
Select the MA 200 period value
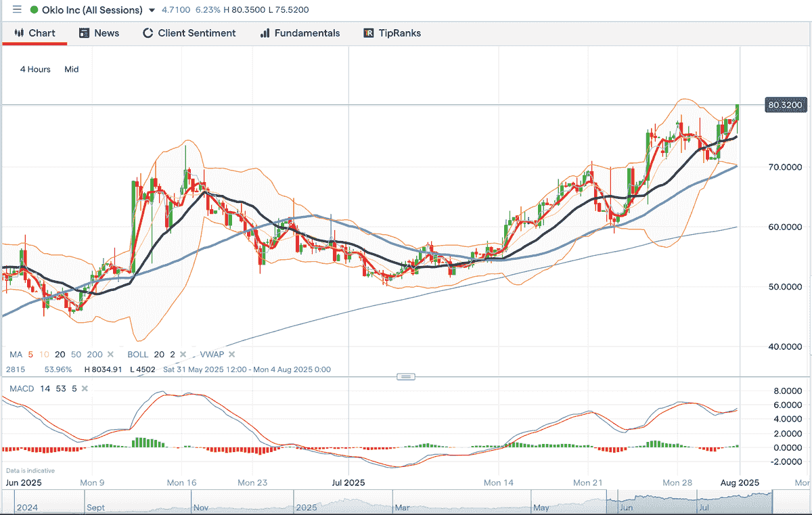(94, 354)
